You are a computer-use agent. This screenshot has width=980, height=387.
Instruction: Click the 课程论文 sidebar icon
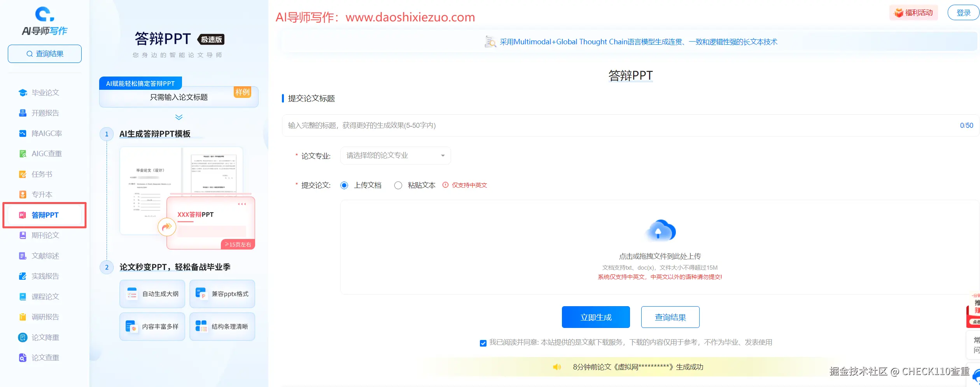pos(23,296)
